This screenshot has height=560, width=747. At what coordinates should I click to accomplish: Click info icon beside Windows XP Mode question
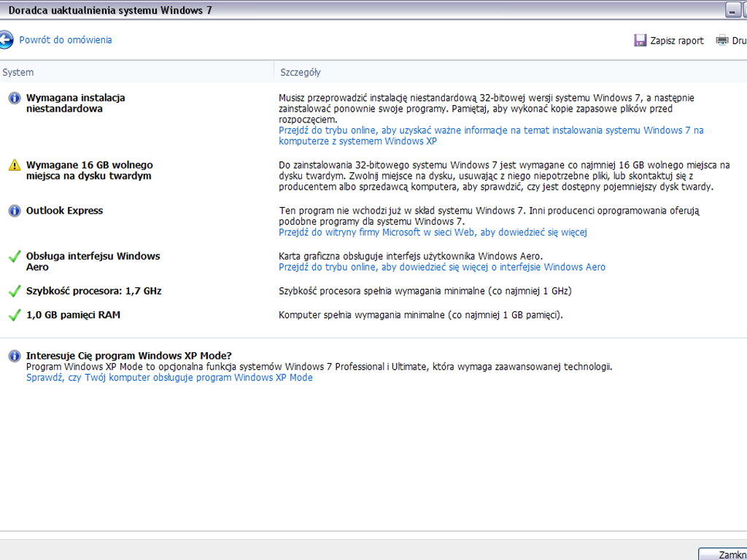coord(15,357)
